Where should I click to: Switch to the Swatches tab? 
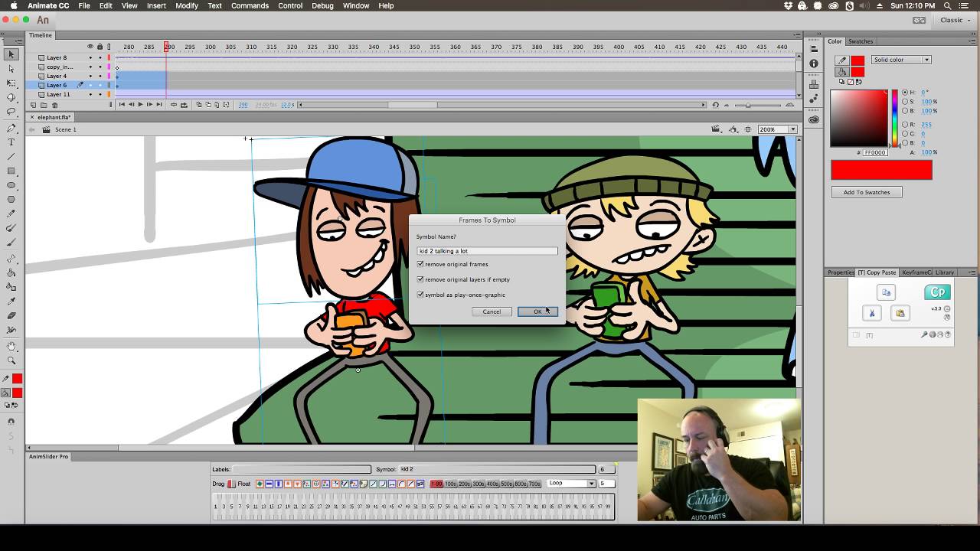tap(861, 41)
